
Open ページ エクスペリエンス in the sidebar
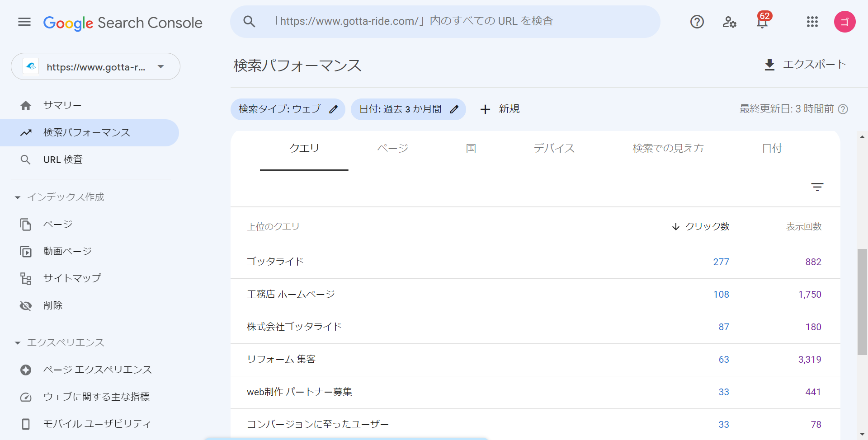pos(98,370)
